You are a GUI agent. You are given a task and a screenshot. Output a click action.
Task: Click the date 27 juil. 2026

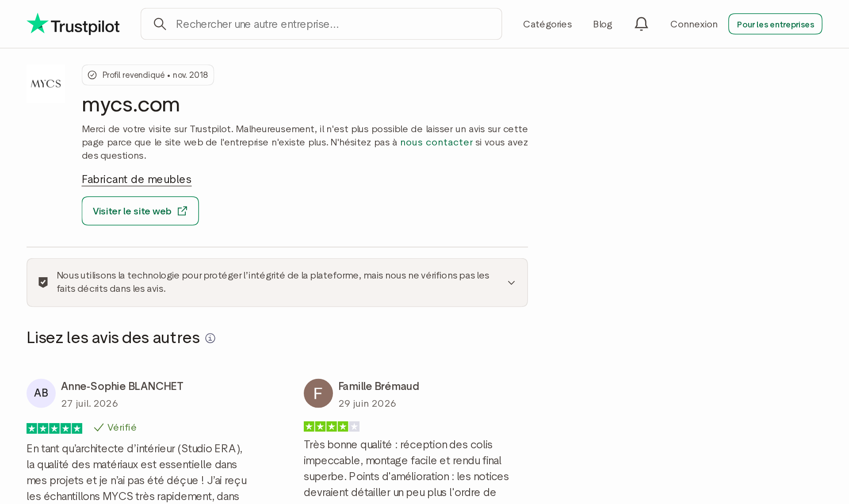90,404
